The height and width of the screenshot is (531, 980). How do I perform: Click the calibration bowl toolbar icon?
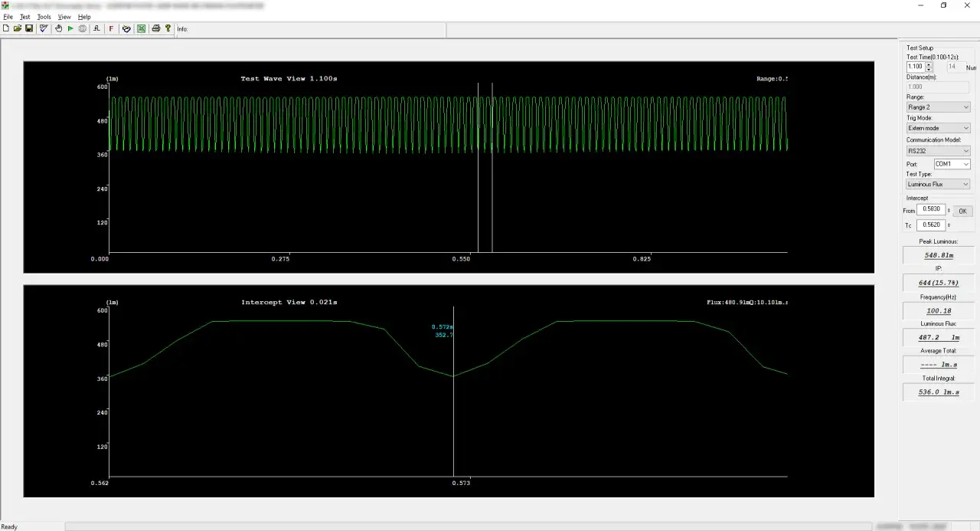click(x=126, y=28)
